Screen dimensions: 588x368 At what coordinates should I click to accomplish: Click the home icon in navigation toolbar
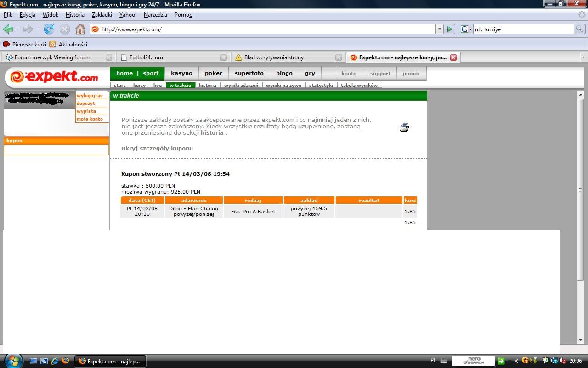click(80, 29)
